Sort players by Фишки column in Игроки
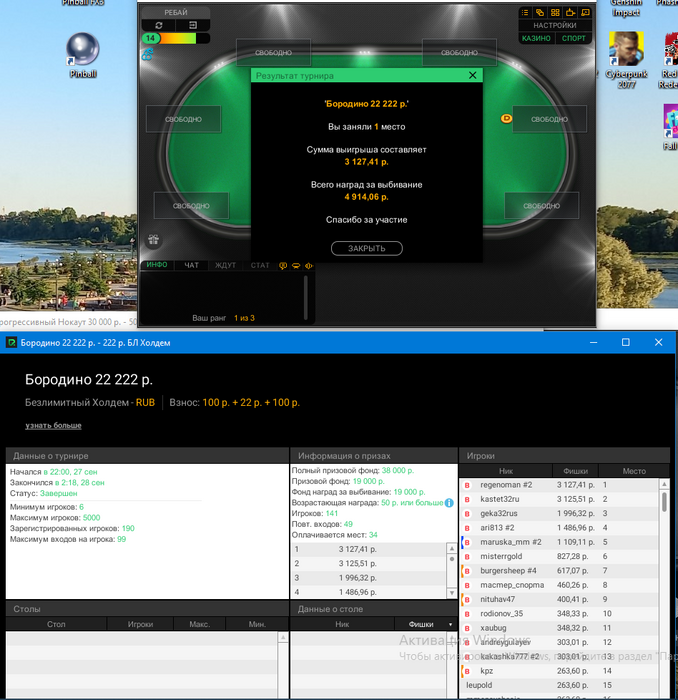The width and height of the screenshot is (678, 700). (x=575, y=471)
